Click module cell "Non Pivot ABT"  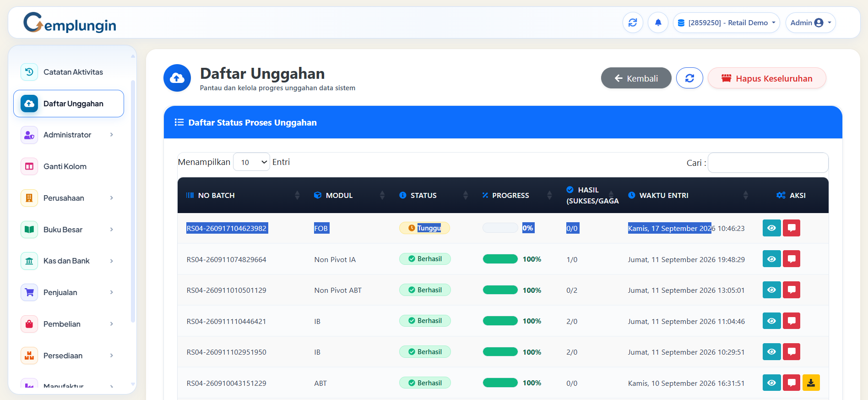[338, 290]
